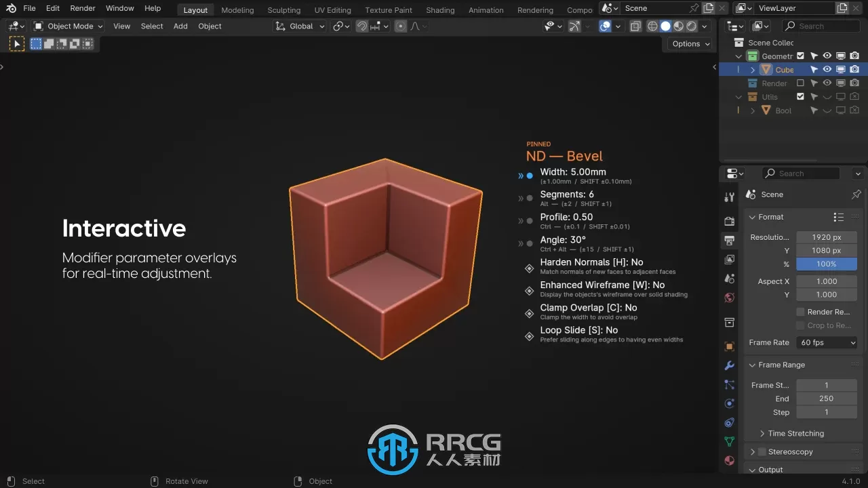Open the Object Constraints properties tab icon

pos(730,422)
